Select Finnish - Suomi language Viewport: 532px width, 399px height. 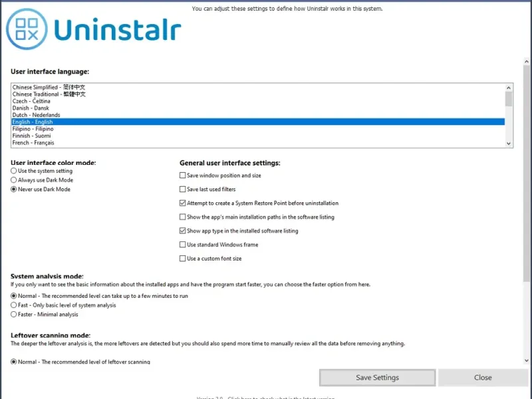(x=258, y=136)
